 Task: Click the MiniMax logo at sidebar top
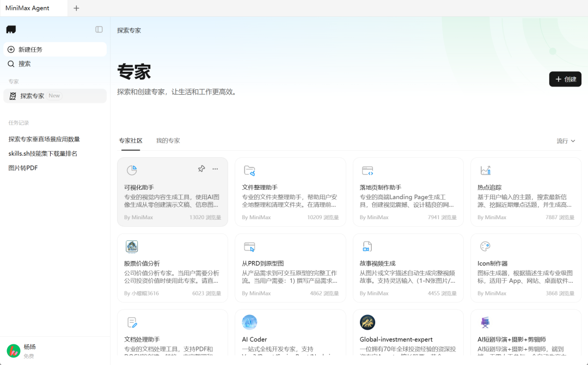(11, 29)
